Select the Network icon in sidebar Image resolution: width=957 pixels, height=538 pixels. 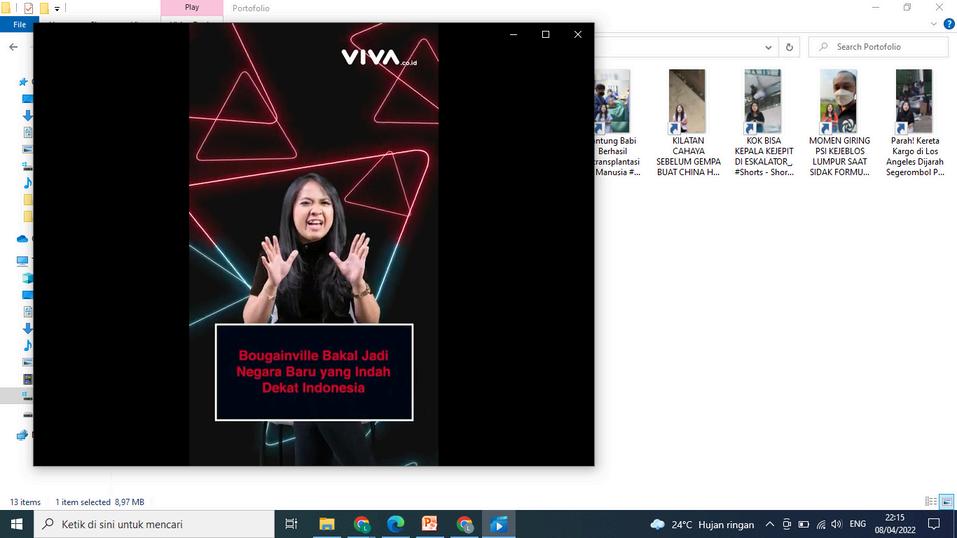23,435
